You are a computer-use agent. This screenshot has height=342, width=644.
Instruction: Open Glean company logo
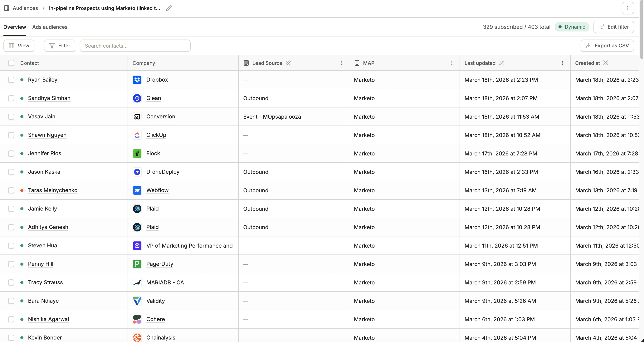pos(137,98)
